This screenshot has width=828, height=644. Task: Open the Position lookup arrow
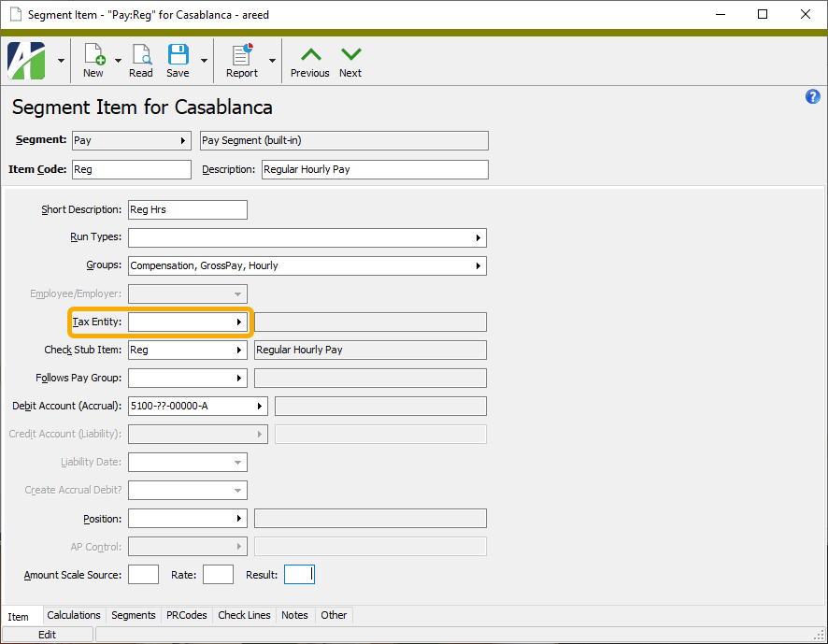[239, 519]
